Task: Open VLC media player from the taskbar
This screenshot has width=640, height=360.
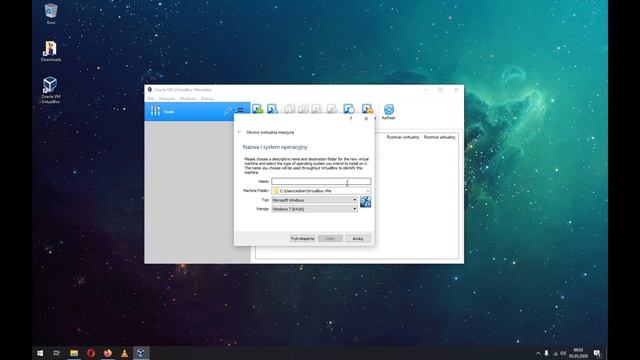Action: pos(124,353)
